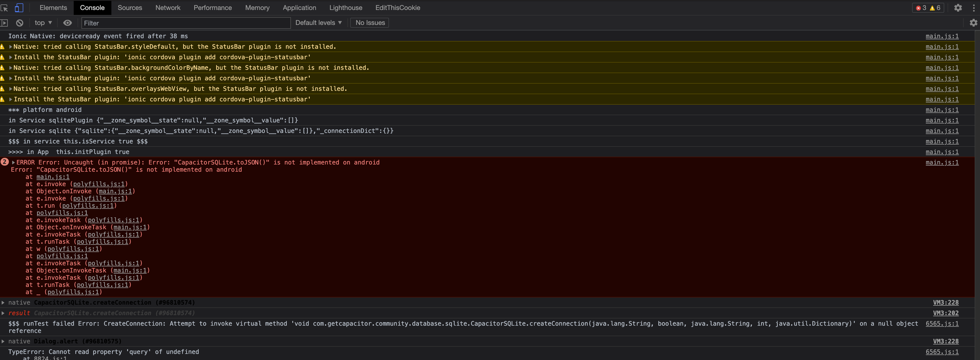Open DevTools settings gear
The width and height of the screenshot is (980, 360).
tap(958, 7)
